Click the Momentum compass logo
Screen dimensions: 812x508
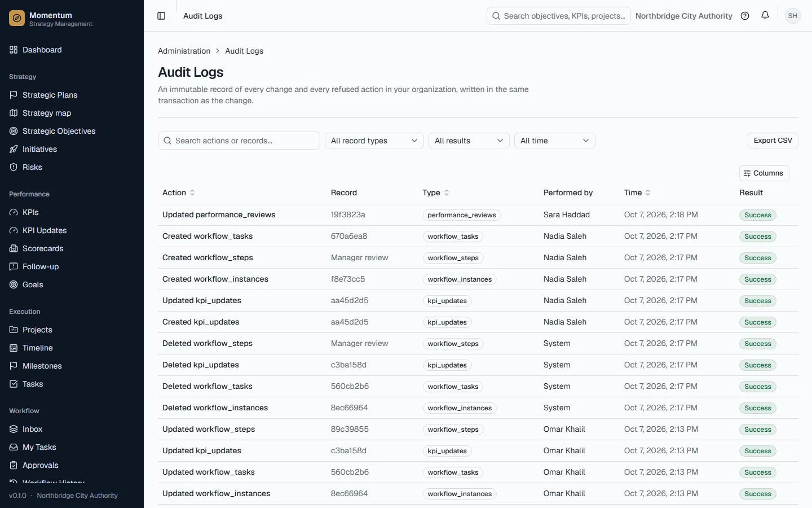tap(17, 19)
